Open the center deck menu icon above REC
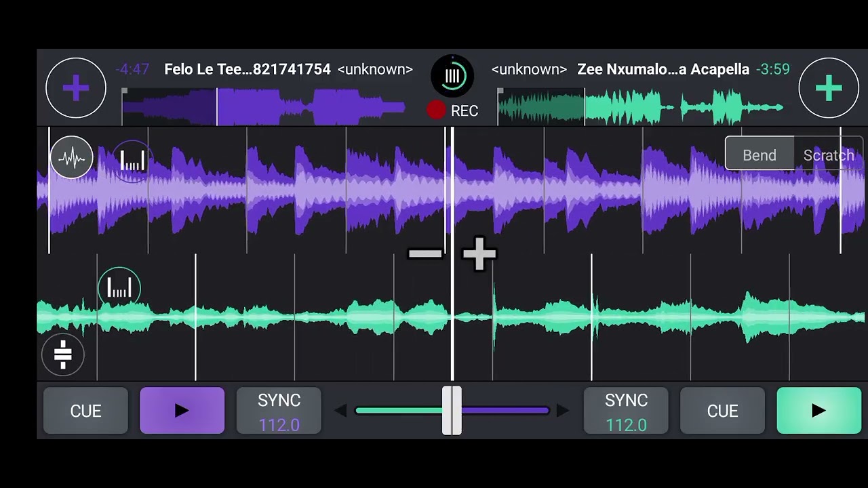 pos(452,76)
